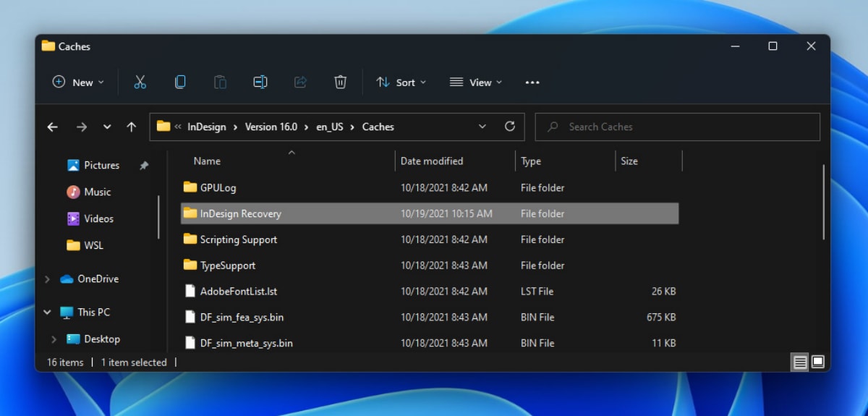This screenshot has height=416, width=868.
Task: Expand the Desktop tree node
Action: point(54,339)
